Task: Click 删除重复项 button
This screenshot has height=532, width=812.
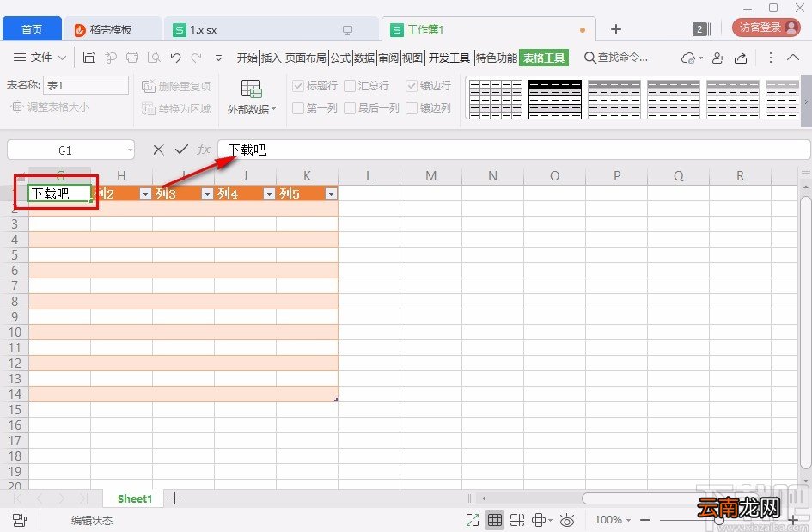Action: tap(177, 86)
